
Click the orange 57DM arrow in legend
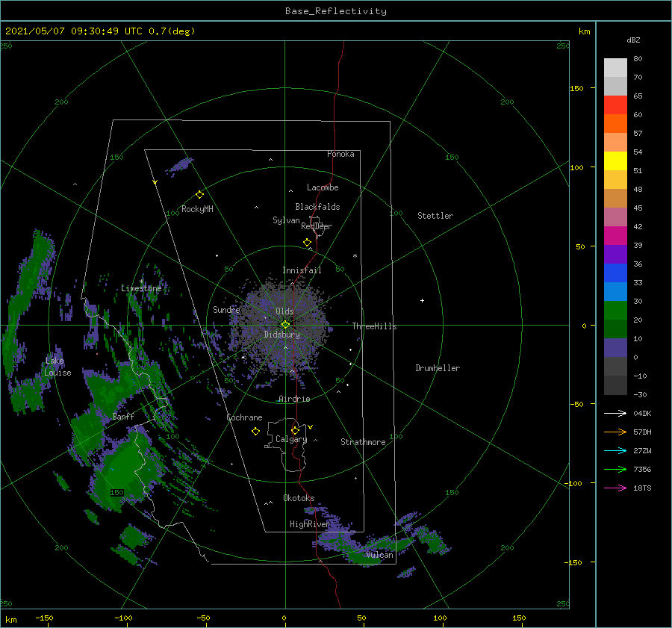click(615, 432)
